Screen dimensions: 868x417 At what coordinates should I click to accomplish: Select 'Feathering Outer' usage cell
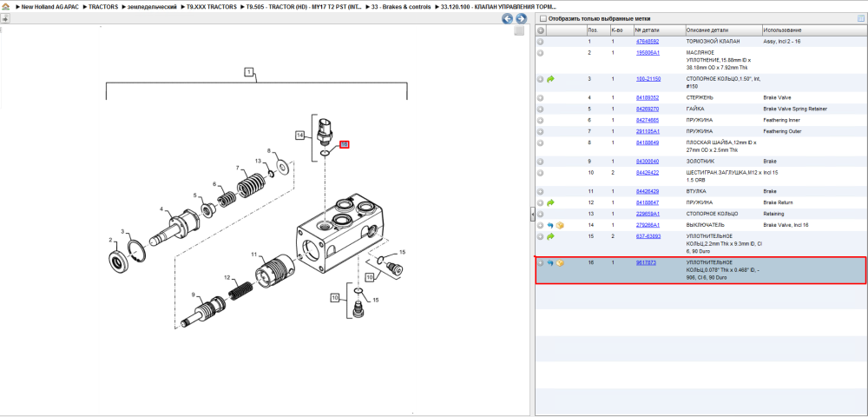click(781, 131)
